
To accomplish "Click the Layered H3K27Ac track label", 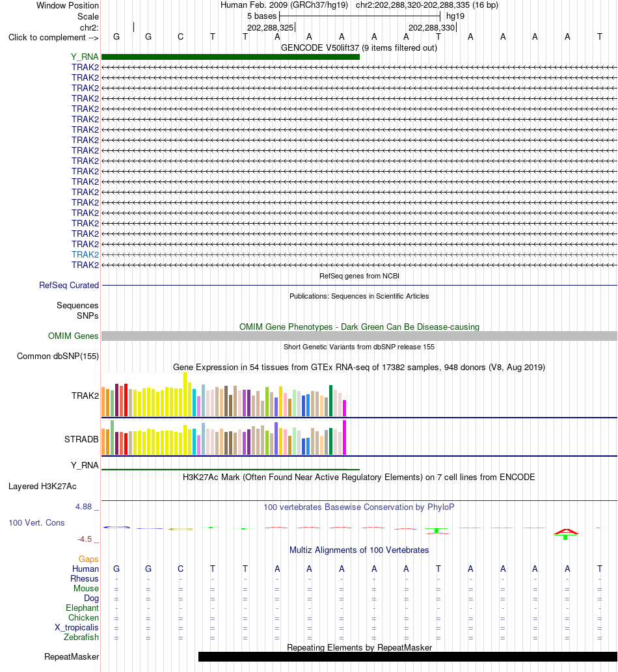I will (x=42, y=487).
